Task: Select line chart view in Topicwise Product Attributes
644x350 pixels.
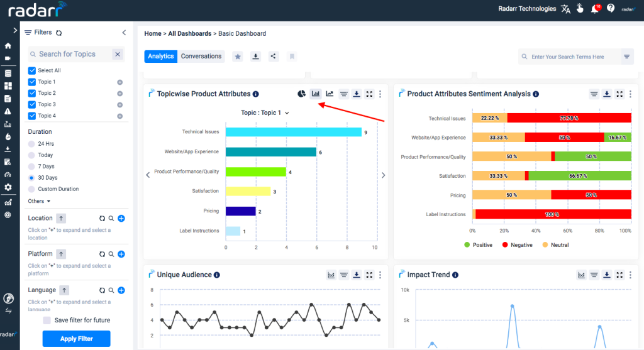Action: point(330,94)
